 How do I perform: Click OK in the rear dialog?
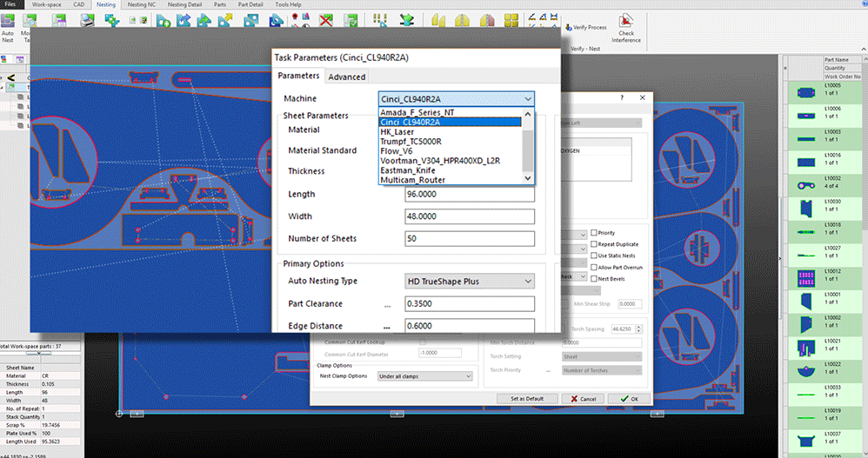[x=629, y=398]
